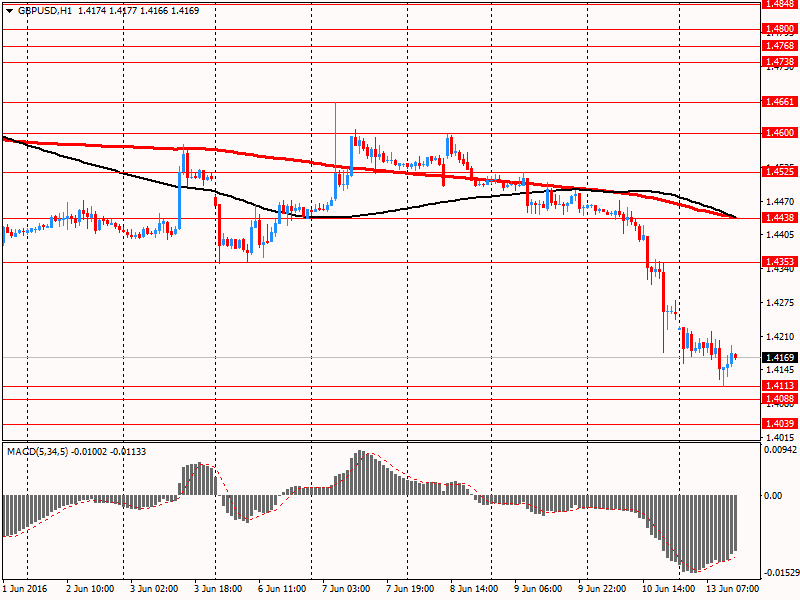Click the 1.4210 price scale value
Image resolution: width=800 pixels, height=600 pixels.
click(x=780, y=337)
